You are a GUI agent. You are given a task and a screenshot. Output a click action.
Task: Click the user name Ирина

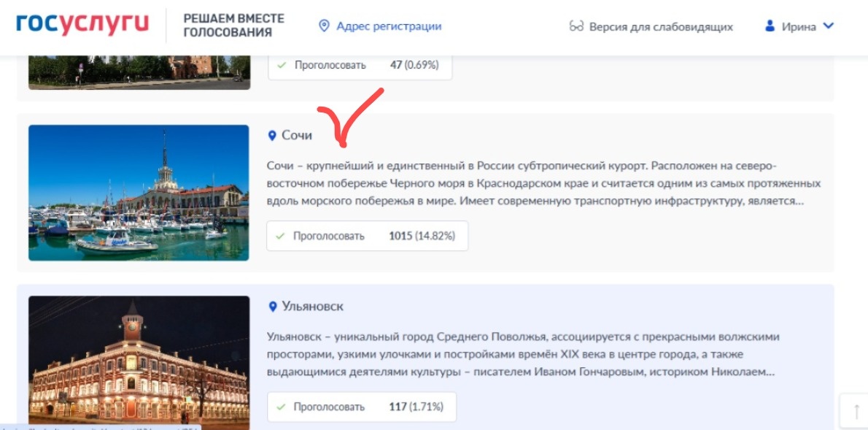coord(799,26)
